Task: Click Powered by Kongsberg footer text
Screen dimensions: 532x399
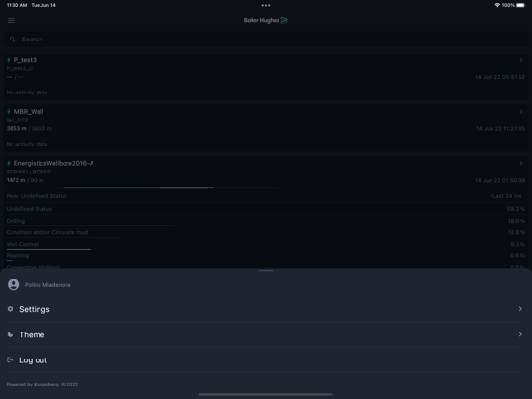Action: (x=42, y=385)
